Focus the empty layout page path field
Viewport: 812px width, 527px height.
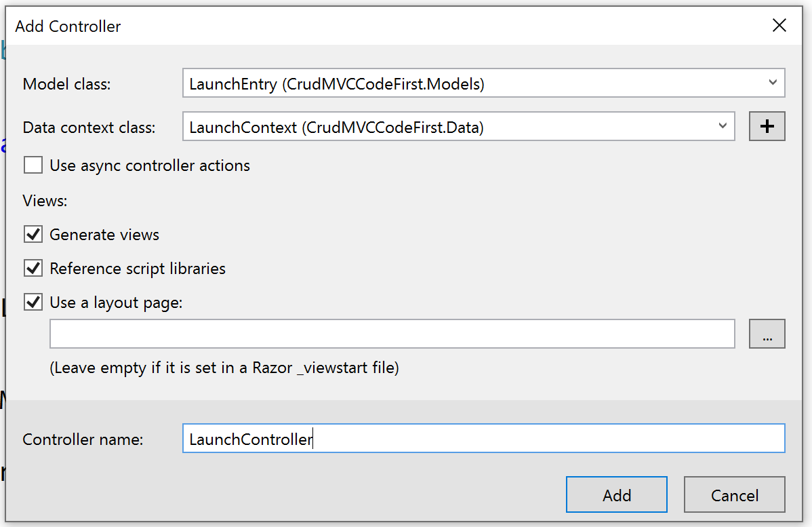[392, 334]
